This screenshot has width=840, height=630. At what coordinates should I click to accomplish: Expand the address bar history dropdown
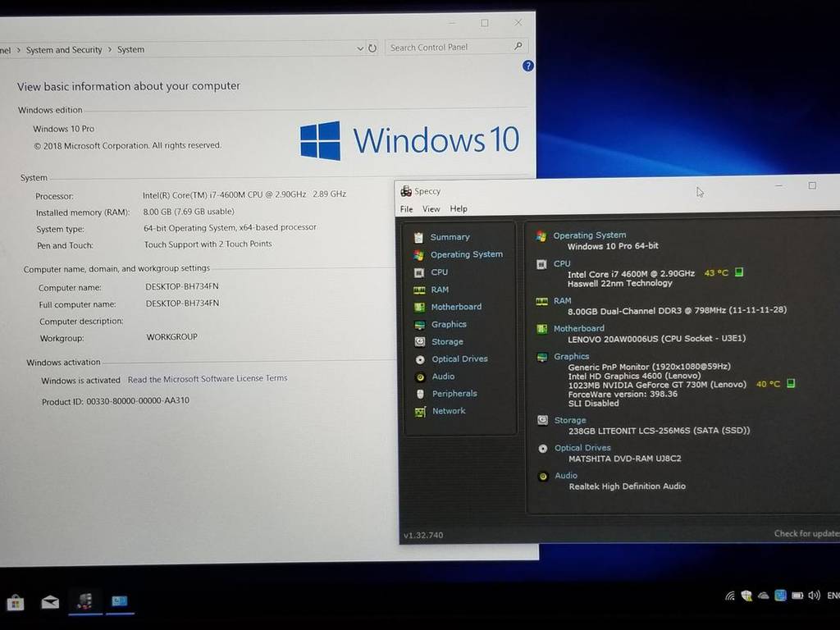(x=360, y=48)
